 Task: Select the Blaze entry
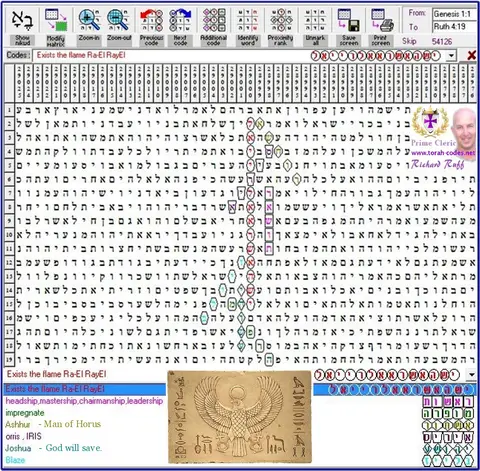(15, 460)
